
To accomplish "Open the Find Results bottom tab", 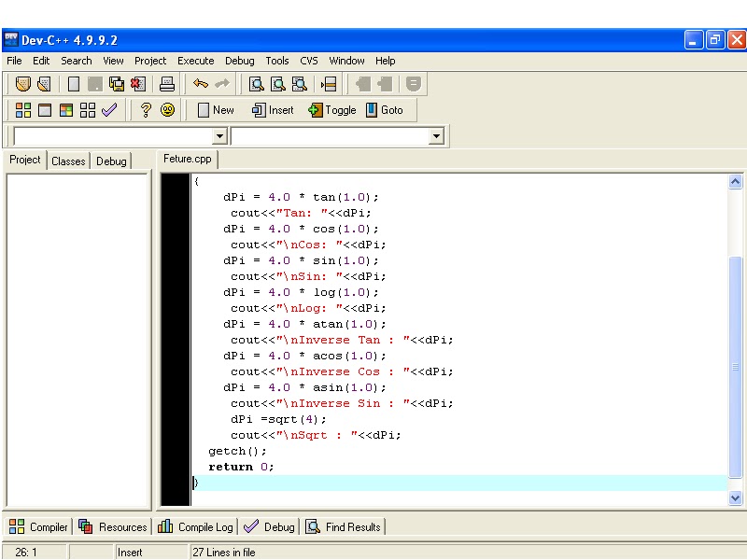I will point(344,526).
